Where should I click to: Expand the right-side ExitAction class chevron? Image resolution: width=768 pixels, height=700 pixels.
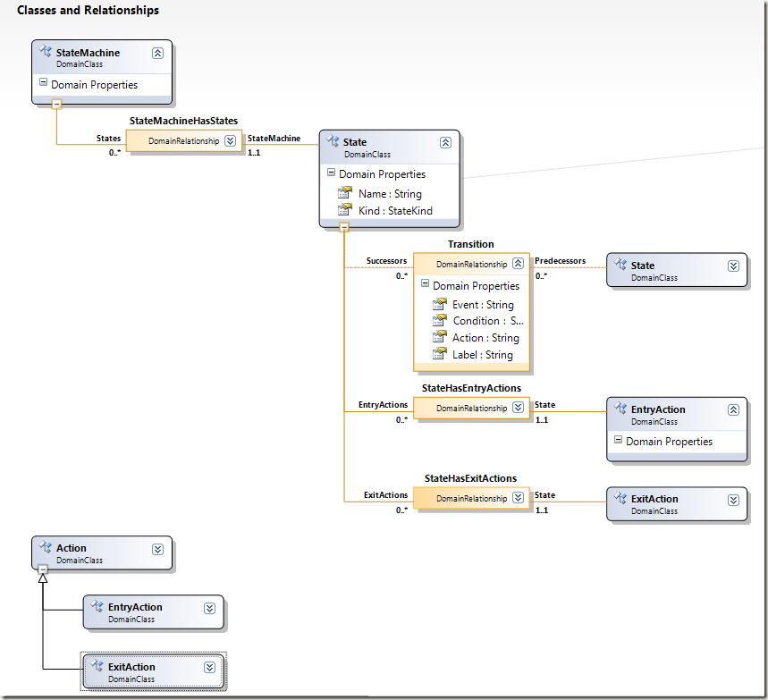point(733,500)
